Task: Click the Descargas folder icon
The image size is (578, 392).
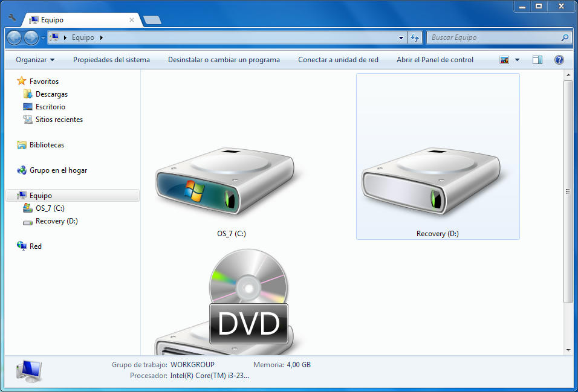Action: point(28,94)
